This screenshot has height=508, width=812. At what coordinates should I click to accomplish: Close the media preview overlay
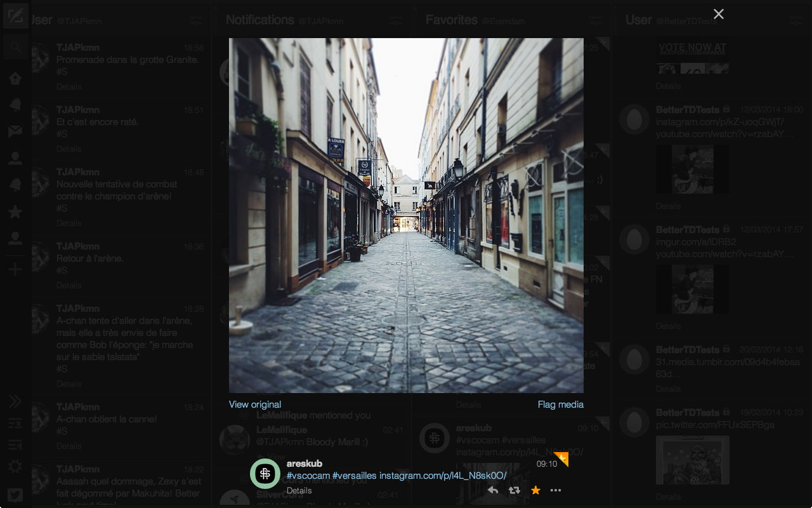coord(718,14)
